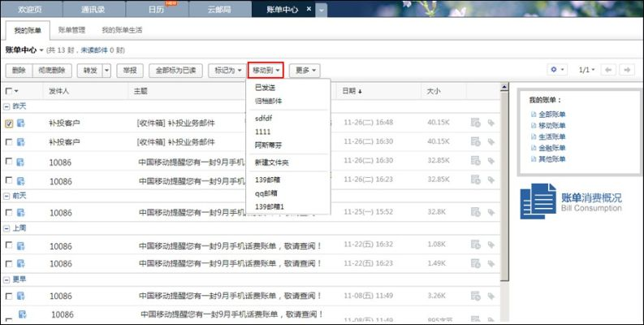Go to previous page arrow
The image size is (644, 325).
(x=608, y=70)
